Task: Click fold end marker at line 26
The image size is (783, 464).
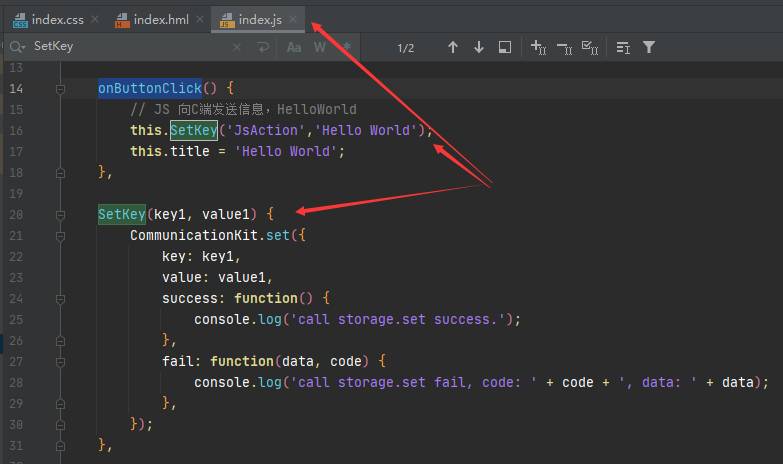Action: point(60,341)
